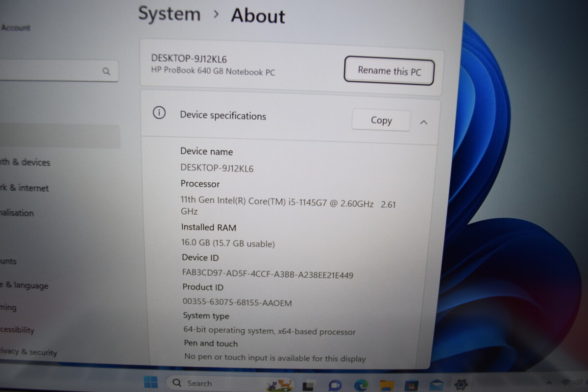
Task: Open Network & internet settings page
Action: tap(24, 188)
